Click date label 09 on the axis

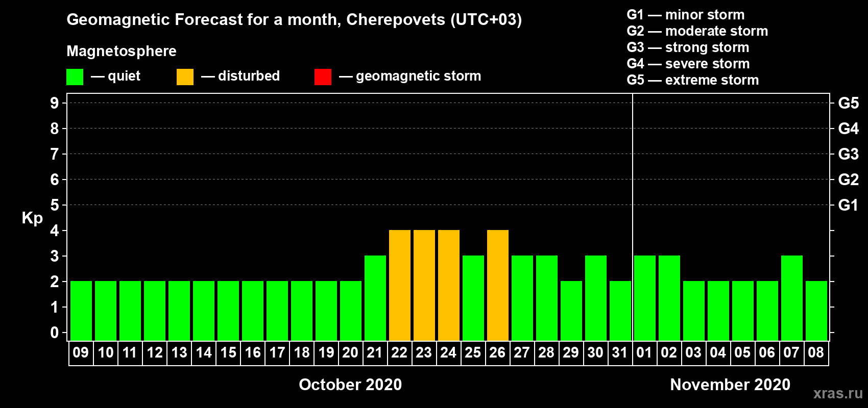pyautogui.click(x=81, y=353)
